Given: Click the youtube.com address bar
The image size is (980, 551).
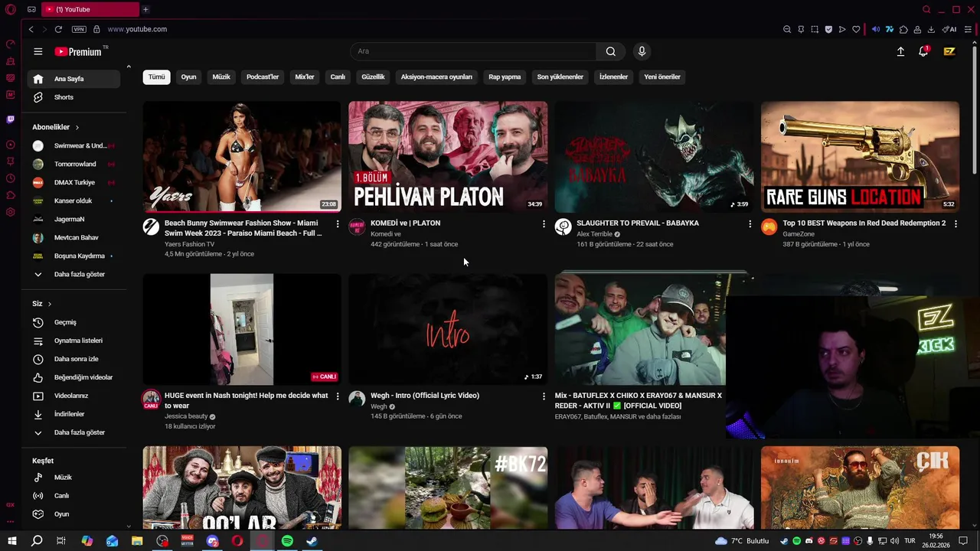Looking at the screenshot, I should 138,29.
